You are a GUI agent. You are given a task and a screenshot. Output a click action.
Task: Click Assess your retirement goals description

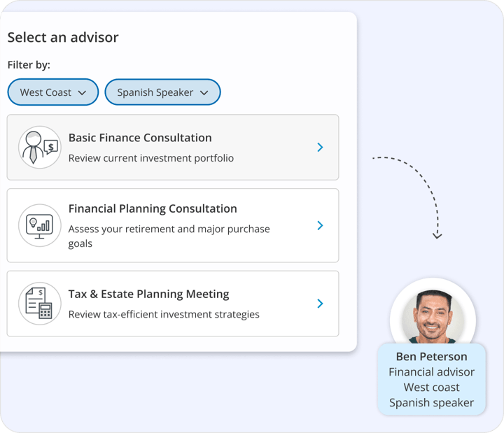(169, 236)
